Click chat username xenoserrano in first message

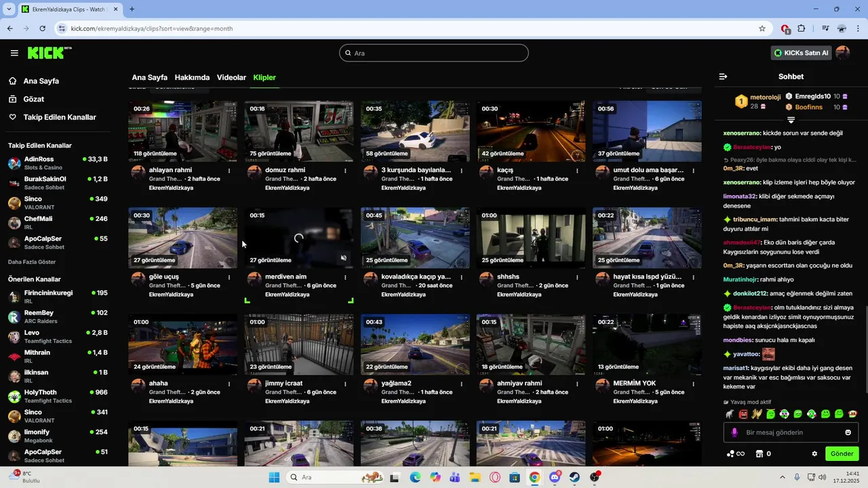[x=742, y=133]
